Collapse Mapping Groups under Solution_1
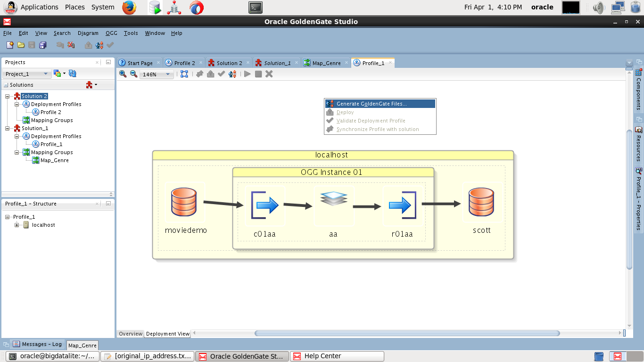Viewport: 644px width, 362px height. (x=17, y=152)
